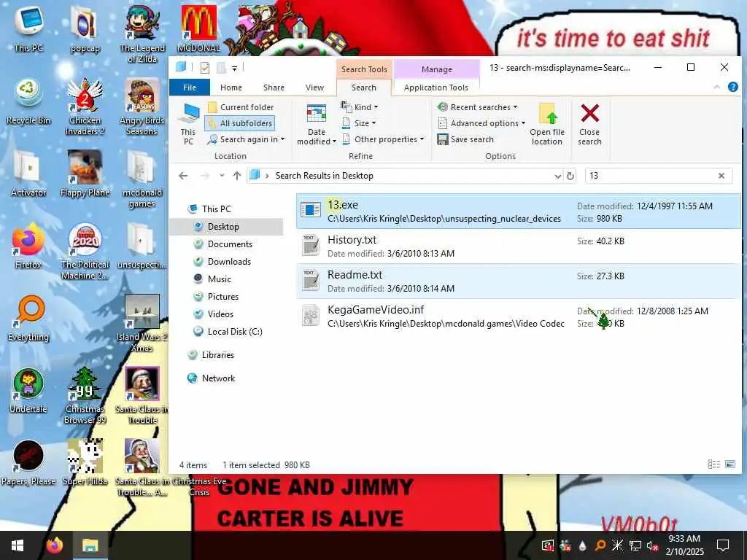Open Quick Access Toolbar customize arrow
The width and height of the screenshot is (747, 560).
tap(234, 69)
